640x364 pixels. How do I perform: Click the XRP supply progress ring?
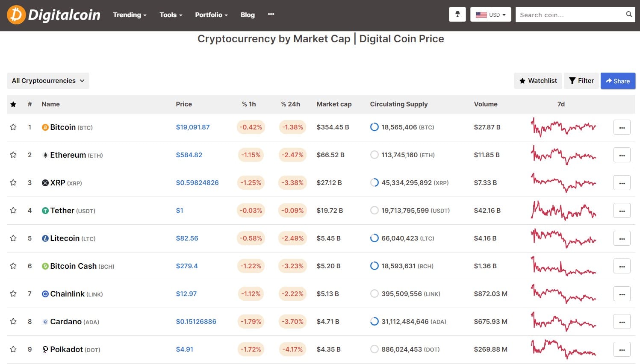point(374,183)
